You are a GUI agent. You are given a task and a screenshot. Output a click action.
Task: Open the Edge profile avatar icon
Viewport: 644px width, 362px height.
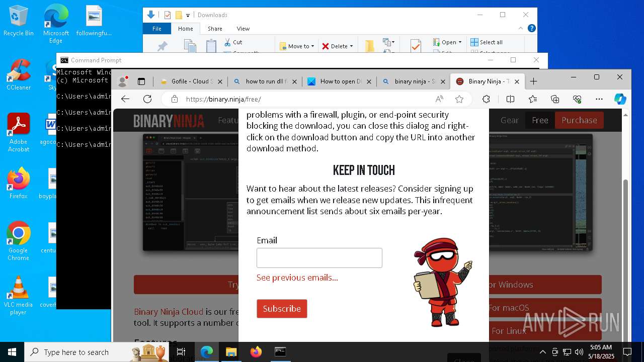pyautogui.click(x=122, y=81)
